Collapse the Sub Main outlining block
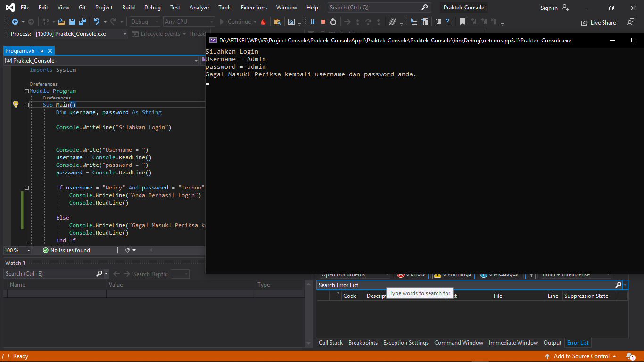 tap(26, 105)
